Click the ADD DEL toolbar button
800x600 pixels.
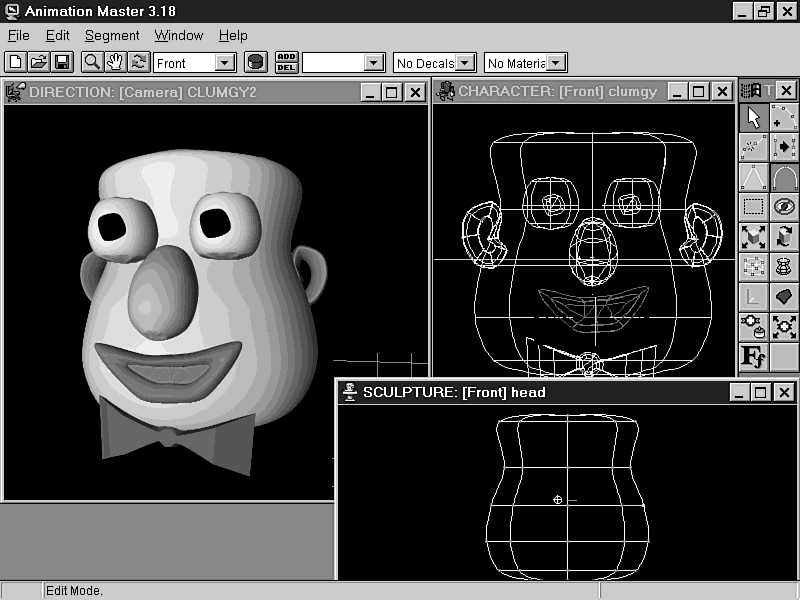tap(286, 63)
